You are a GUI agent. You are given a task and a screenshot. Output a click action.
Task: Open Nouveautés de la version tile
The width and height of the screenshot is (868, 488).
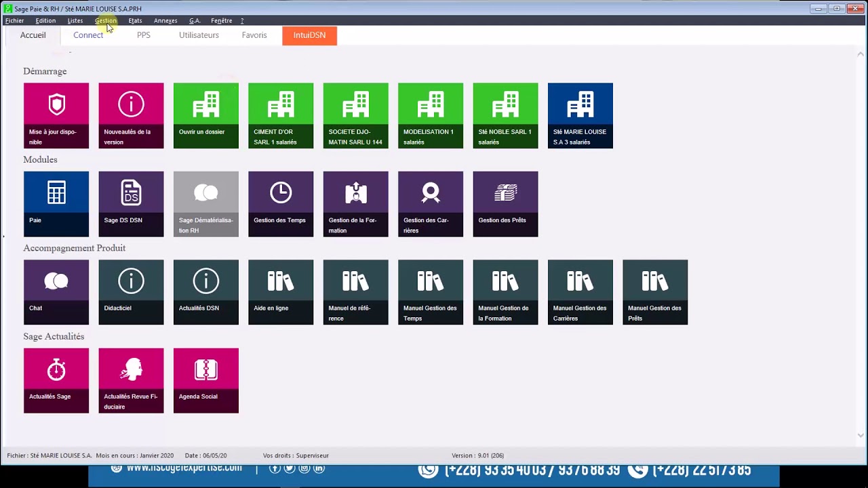click(131, 115)
